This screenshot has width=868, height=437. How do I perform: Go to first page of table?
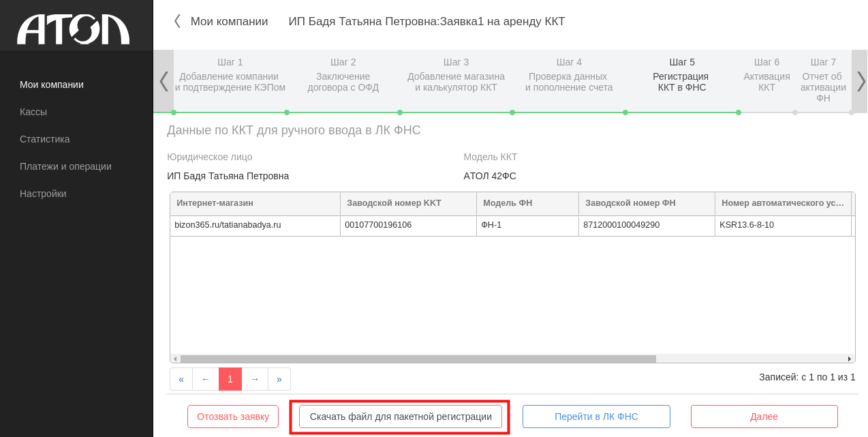pyautogui.click(x=181, y=379)
